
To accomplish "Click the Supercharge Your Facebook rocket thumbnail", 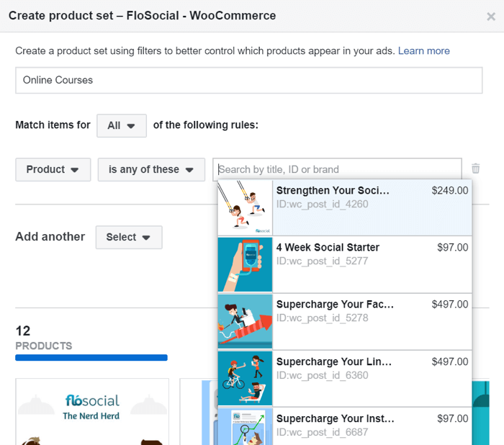I will (245, 321).
